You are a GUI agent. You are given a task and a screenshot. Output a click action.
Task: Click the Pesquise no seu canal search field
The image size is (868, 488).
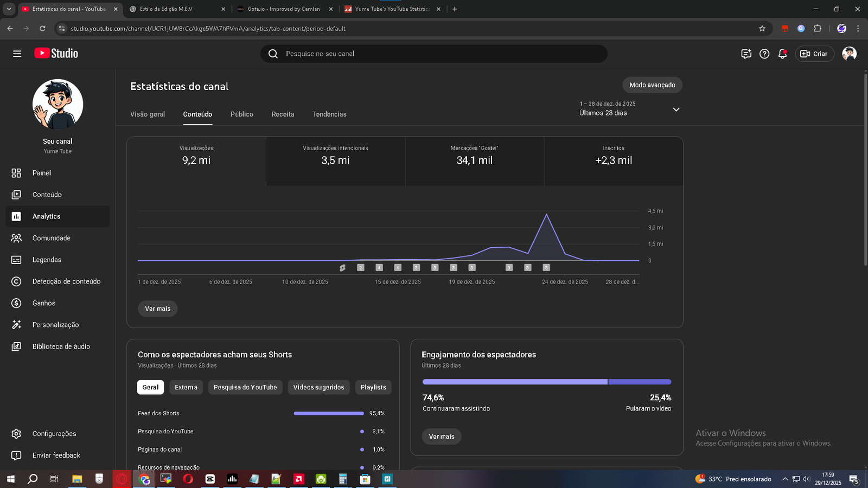(434, 54)
